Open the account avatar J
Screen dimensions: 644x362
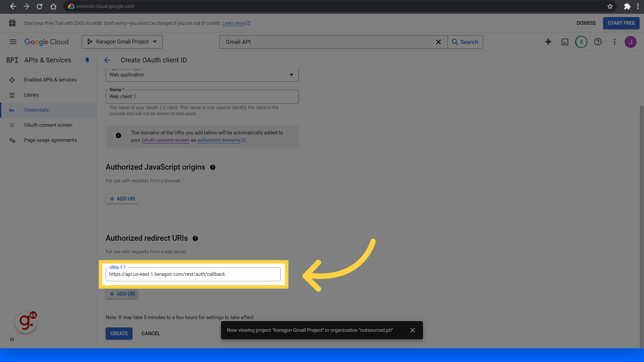tap(631, 42)
